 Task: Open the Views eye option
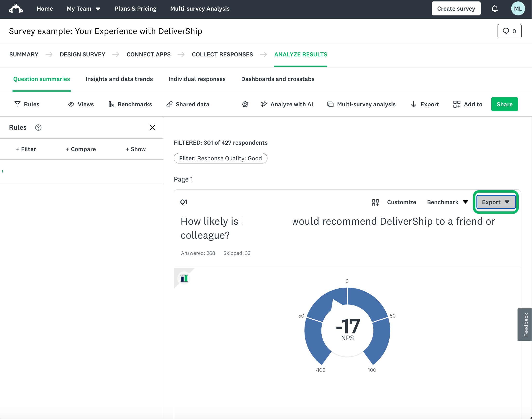point(81,104)
